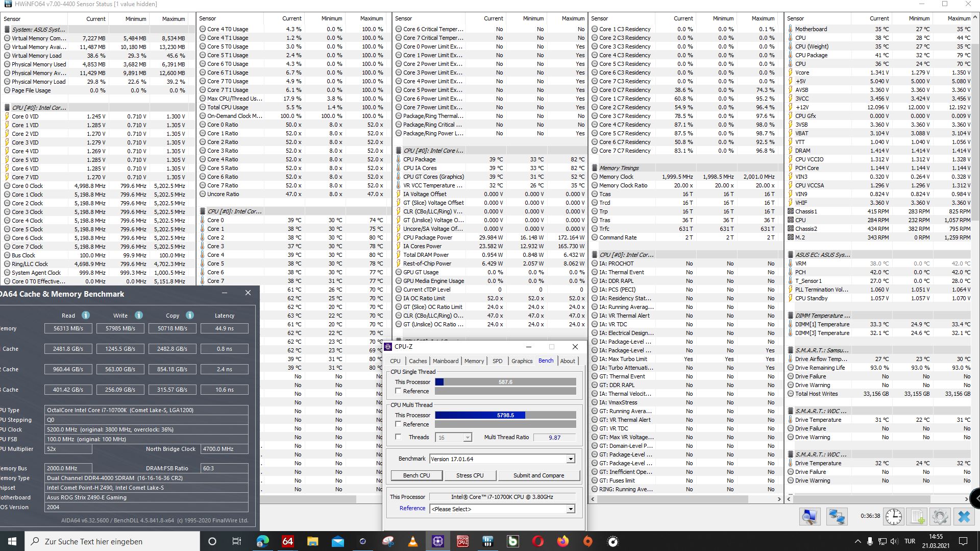Collapse the Memory Timings sensor group
This screenshot has width=980, height=551.
tap(619, 168)
